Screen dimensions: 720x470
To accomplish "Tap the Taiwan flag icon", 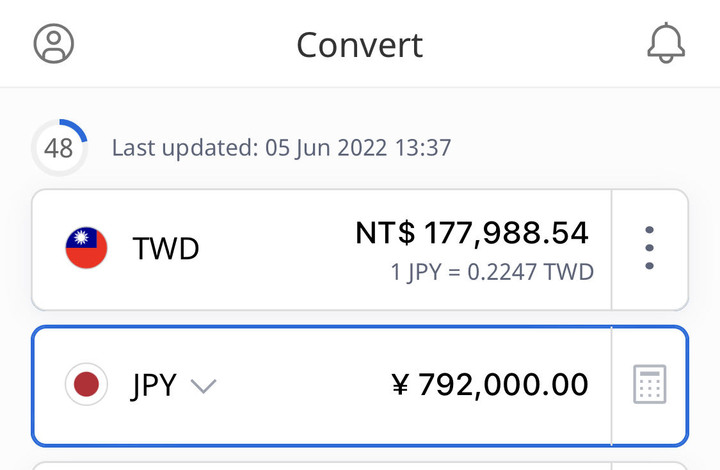I will click(x=87, y=248).
